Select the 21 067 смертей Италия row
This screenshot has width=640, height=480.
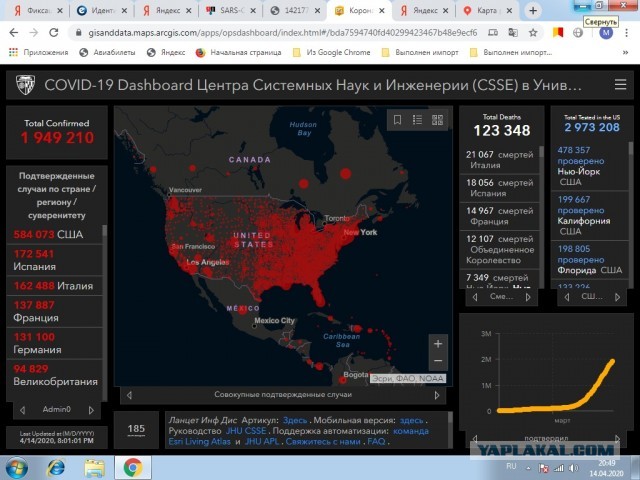coord(500,160)
